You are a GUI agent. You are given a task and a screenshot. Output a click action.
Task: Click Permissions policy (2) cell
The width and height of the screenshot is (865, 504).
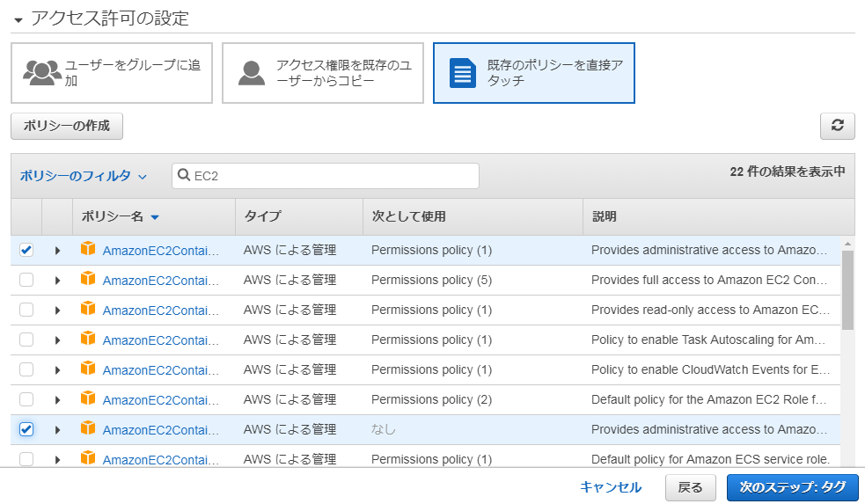tap(431, 399)
